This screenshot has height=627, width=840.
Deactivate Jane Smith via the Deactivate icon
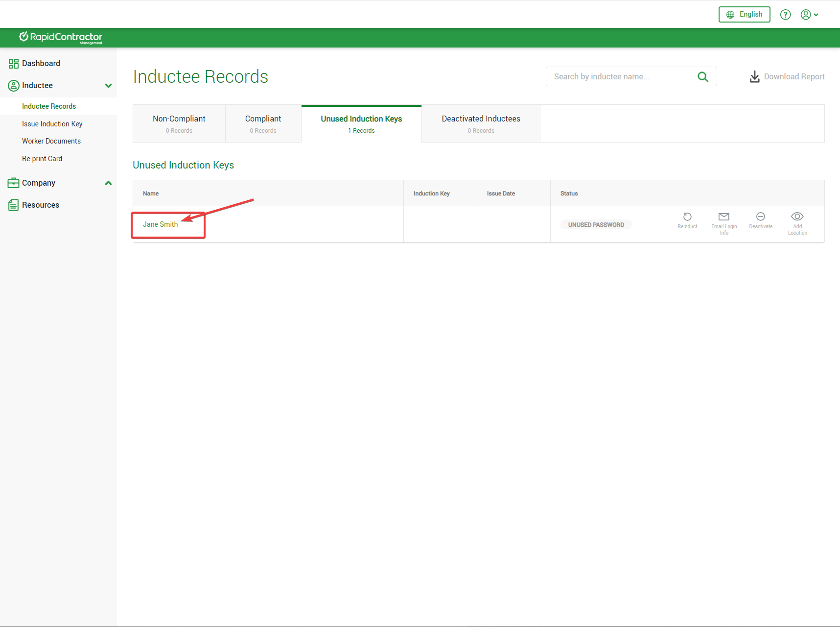761,217
